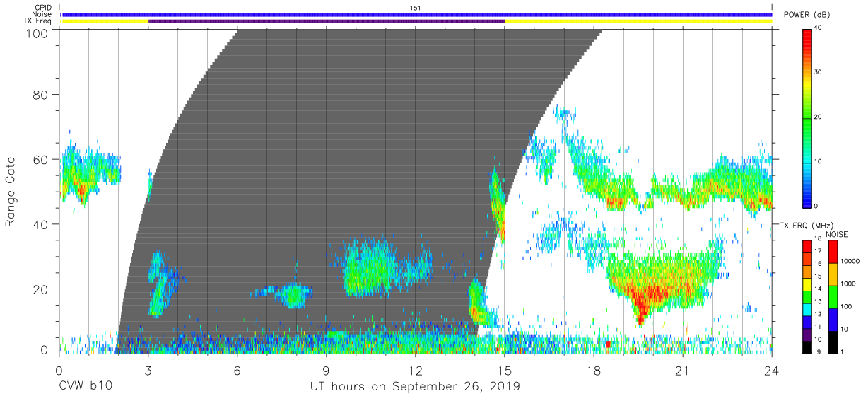Screen dimensions: 868x401
Task: Click the 20 tick on POWER colorbar
Action: coord(818,117)
